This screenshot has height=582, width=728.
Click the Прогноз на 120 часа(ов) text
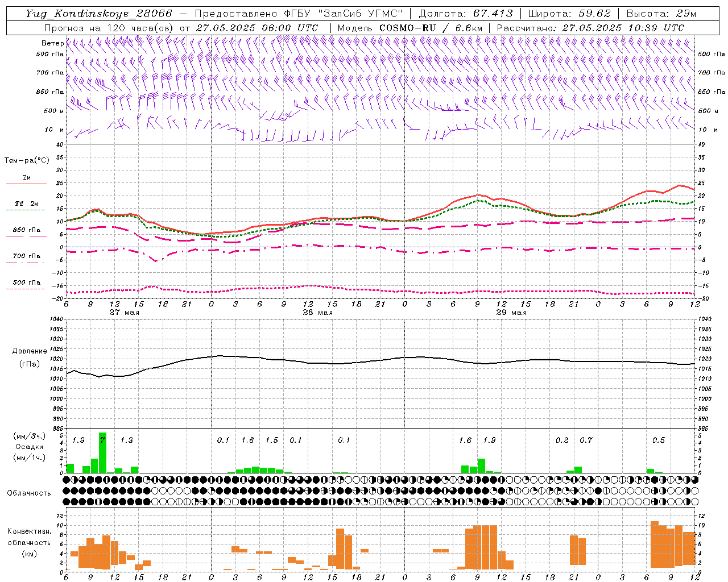click(x=109, y=28)
